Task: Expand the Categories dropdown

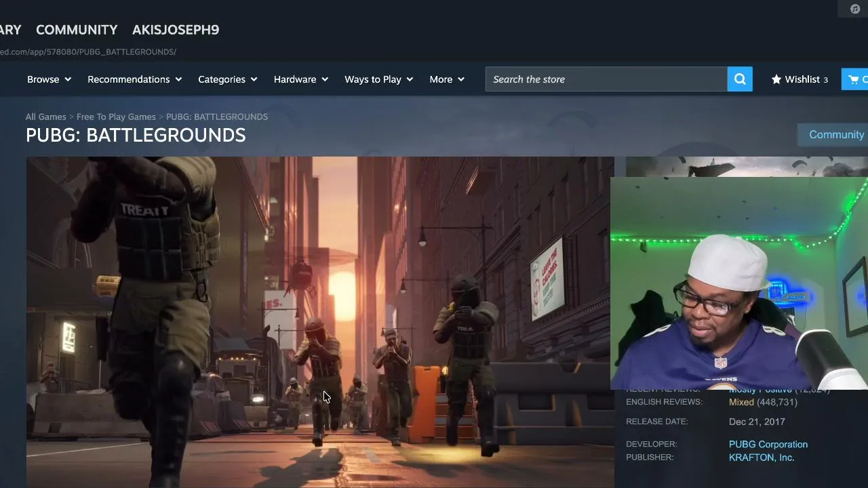Action: tap(228, 79)
